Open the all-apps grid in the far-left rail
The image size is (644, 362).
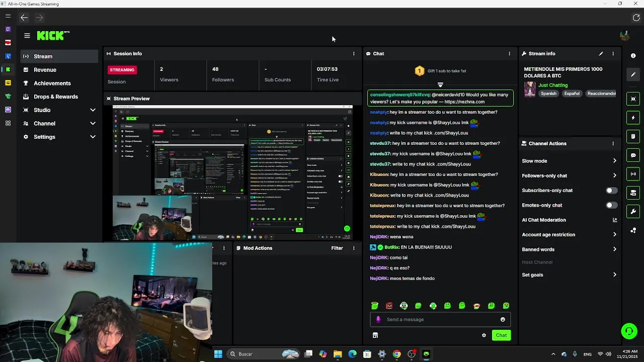[8, 123]
